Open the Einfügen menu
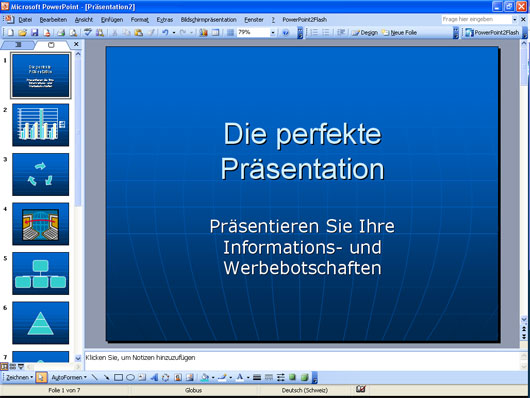The height and width of the screenshot is (398, 530). [112, 20]
